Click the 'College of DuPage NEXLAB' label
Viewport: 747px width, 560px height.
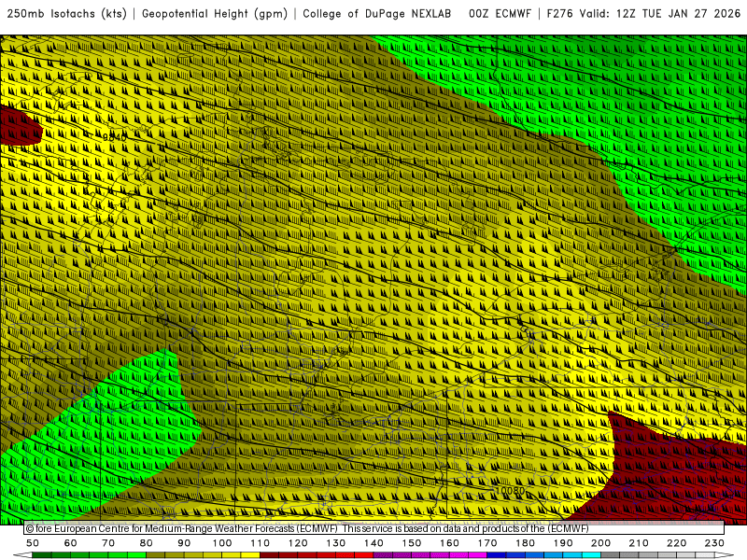point(377,14)
